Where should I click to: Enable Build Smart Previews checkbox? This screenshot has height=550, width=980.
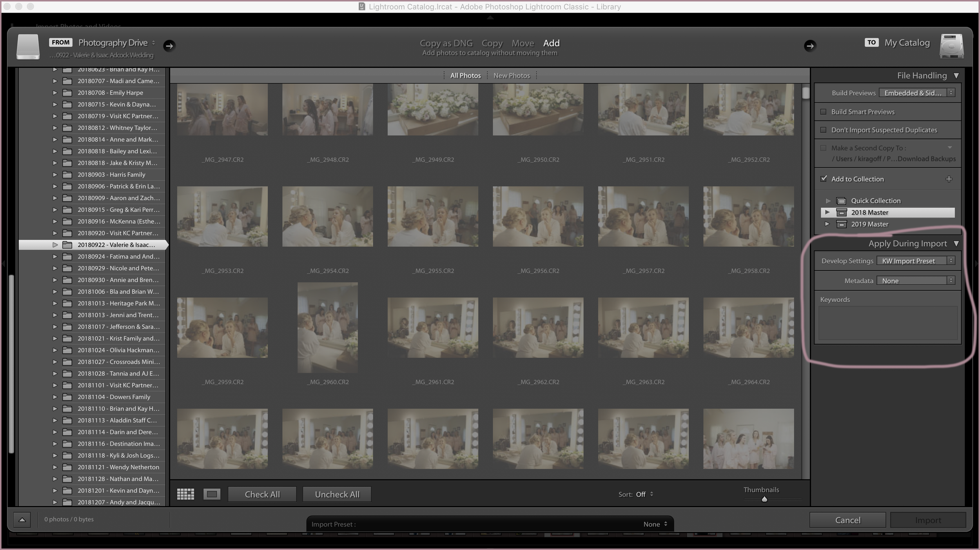click(x=823, y=112)
